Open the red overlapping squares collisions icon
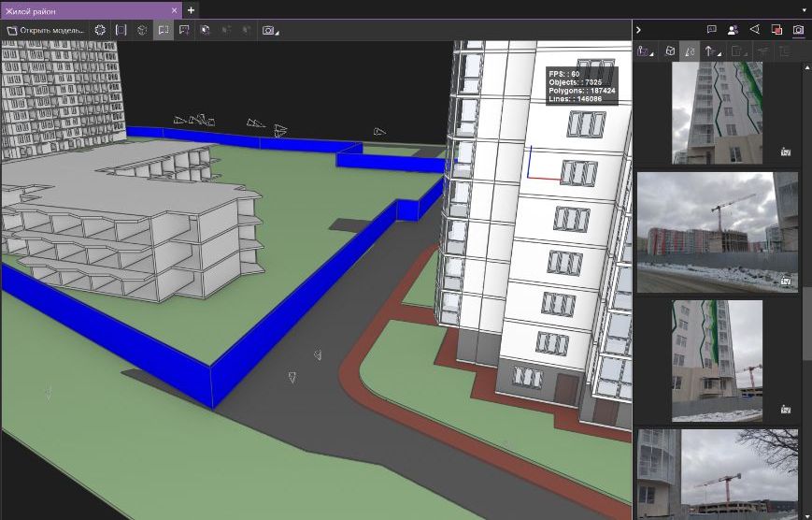Viewport: 812px width, 520px height. click(776, 30)
